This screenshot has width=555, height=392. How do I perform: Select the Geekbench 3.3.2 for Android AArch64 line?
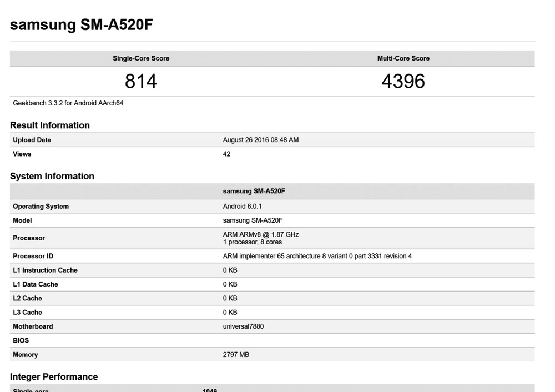pos(68,103)
